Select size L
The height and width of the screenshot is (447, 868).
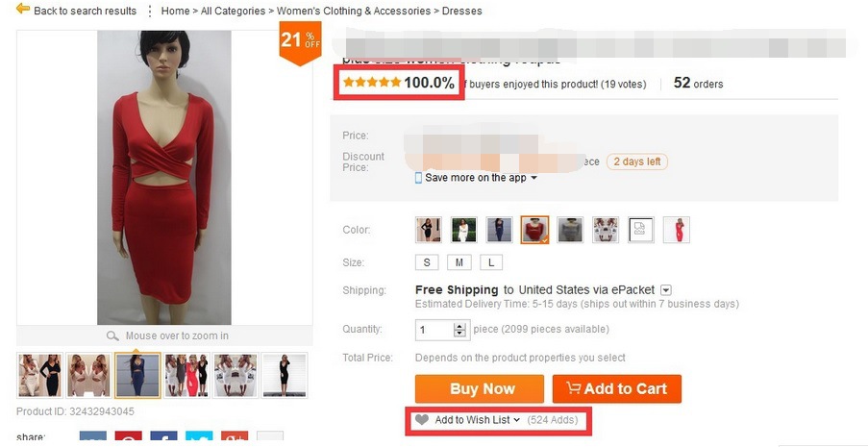click(x=491, y=262)
